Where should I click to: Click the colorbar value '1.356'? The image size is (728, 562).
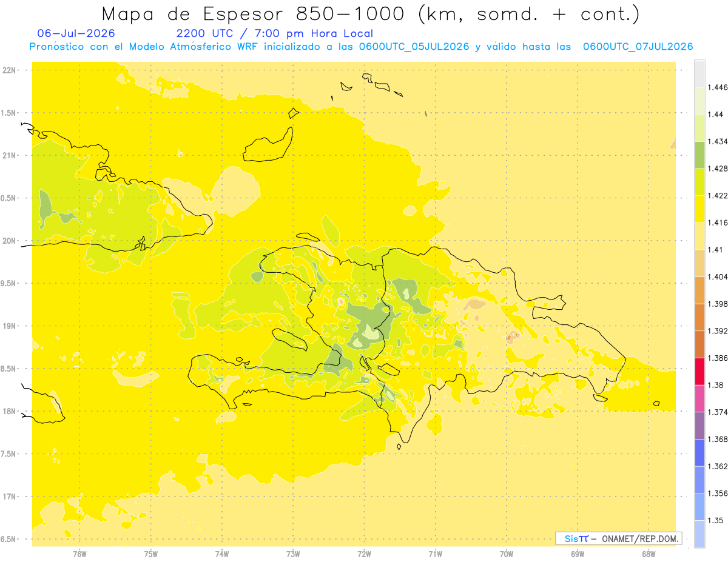tap(718, 493)
